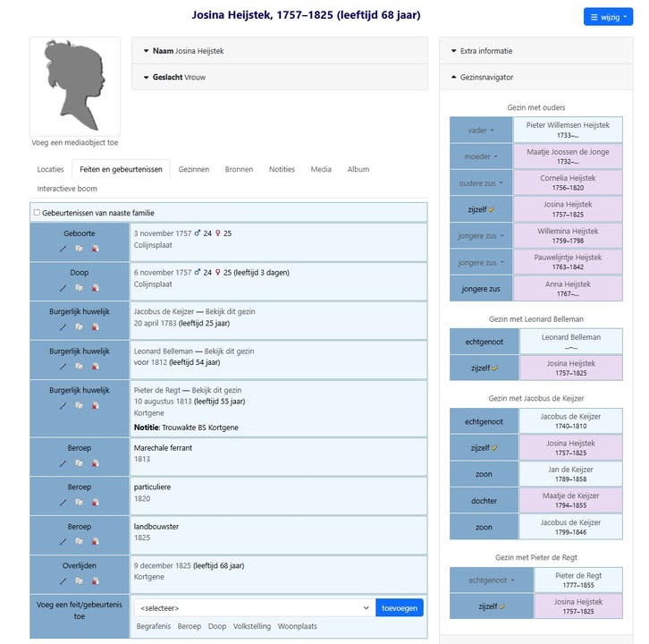Copy the 'particuliere' Beroep entry
This screenshot has width=649, height=644.
[79, 503]
